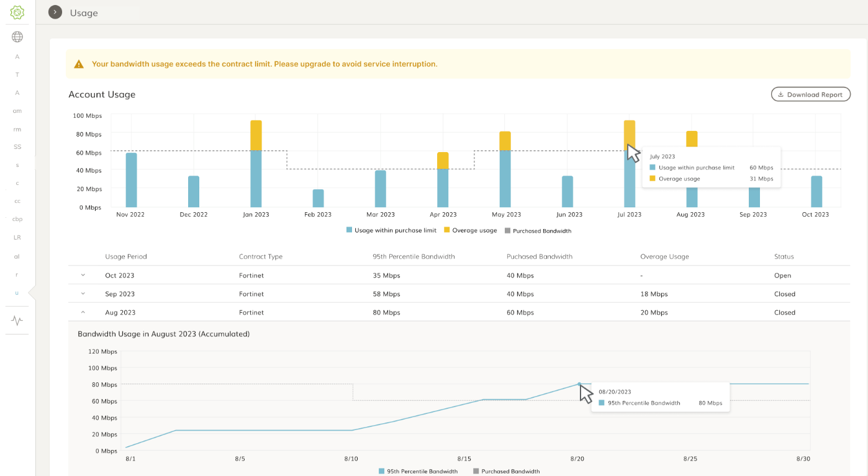Screen dimensions: 868x476
Task: Select the 'LR' sidebar item
Action: pyautogui.click(x=17, y=238)
